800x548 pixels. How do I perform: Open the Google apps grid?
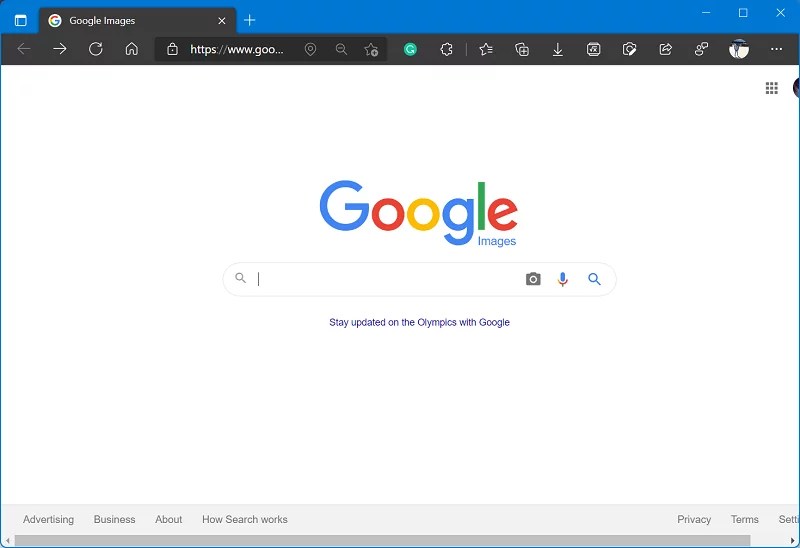[771, 88]
